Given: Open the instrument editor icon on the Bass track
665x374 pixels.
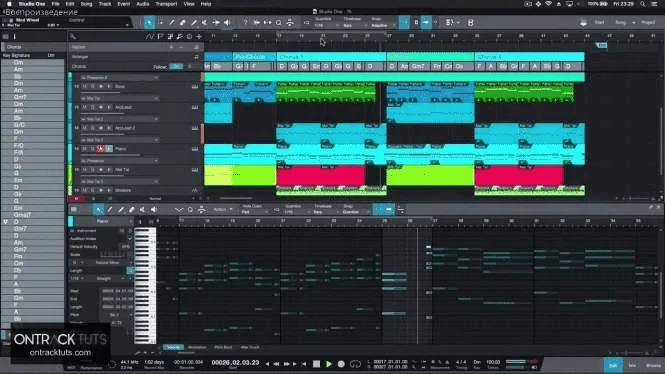Looking at the screenshot, I should pyautogui.click(x=195, y=87).
